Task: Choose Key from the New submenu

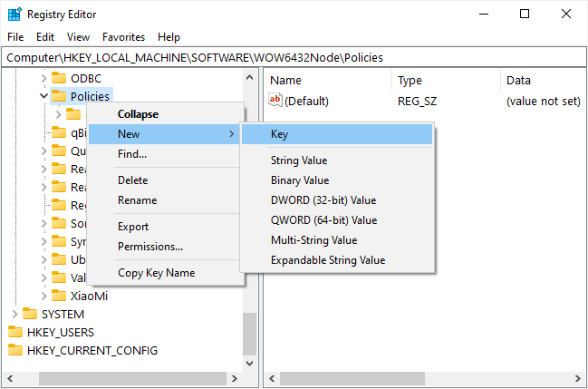Action: click(280, 134)
